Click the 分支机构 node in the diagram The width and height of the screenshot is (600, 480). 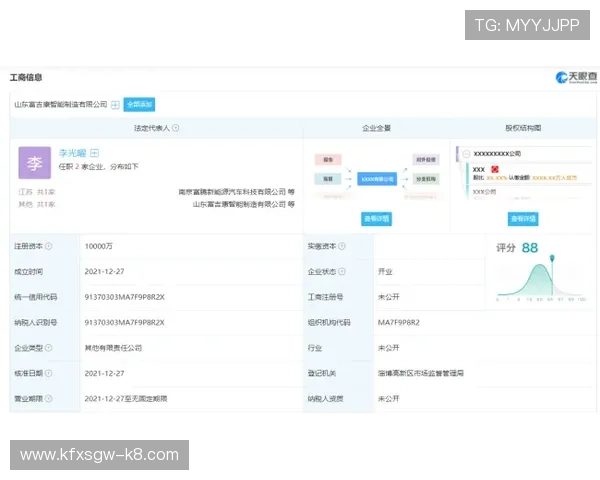pyautogui.click(x=426, y=179)
